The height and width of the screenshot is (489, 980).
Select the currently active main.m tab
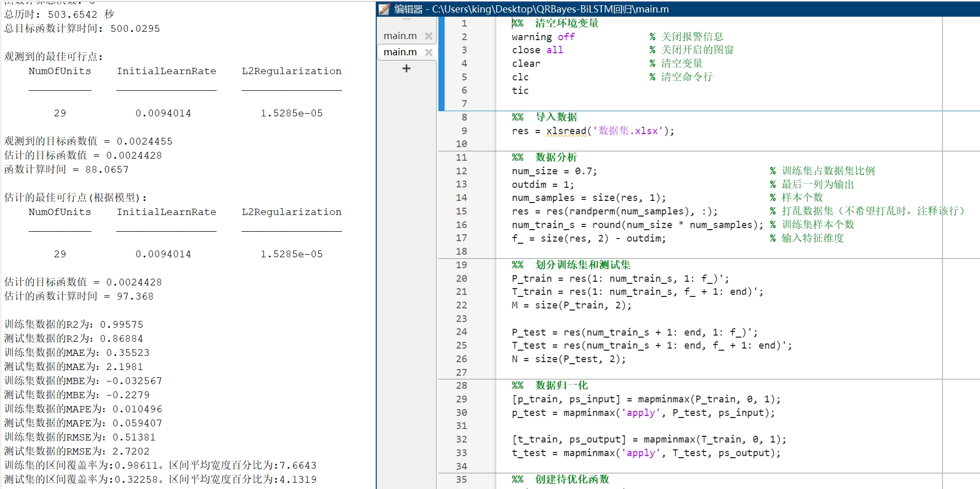click(401, 52)
